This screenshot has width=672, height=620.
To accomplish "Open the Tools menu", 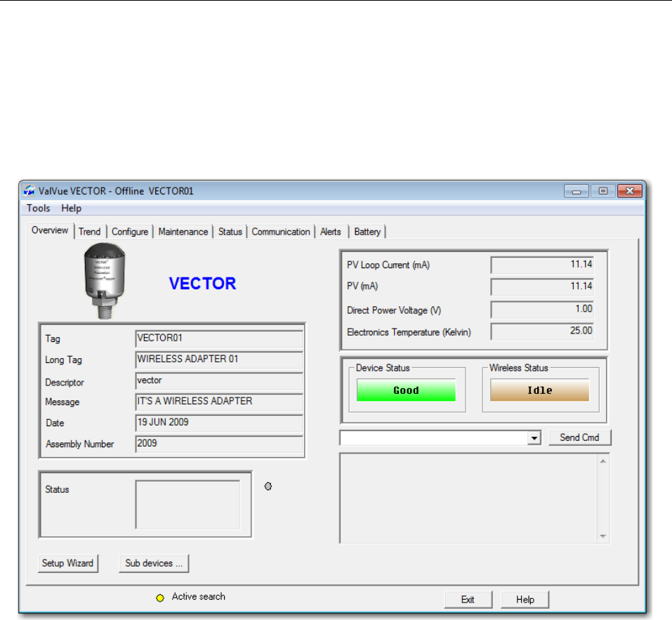I will pyautogui.click(x=38, y=209).
